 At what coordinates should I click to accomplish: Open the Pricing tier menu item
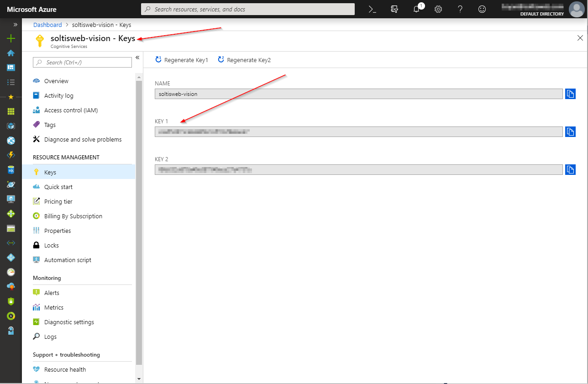[58, 202]
